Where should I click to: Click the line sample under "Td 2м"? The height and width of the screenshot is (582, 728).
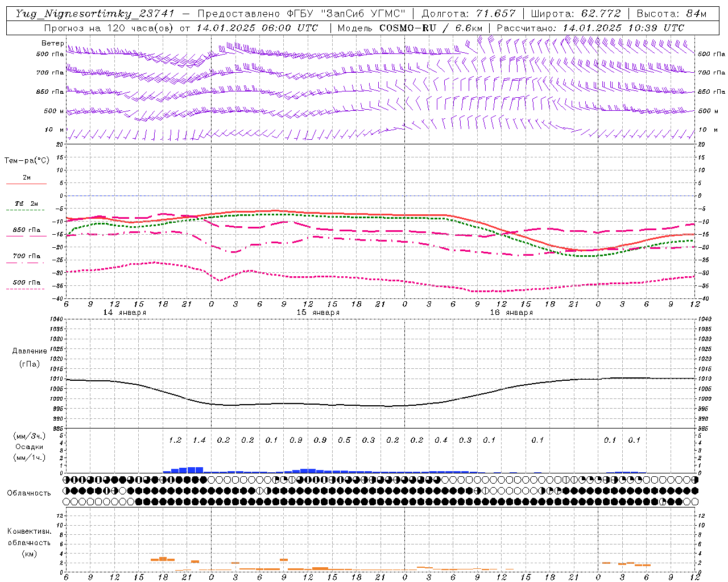click(26, 210)
